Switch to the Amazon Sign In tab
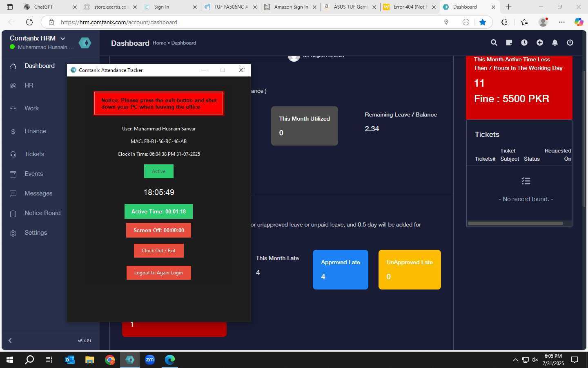Image resolution: width=588 pixels, height=368 pixels. coord(291,7)
